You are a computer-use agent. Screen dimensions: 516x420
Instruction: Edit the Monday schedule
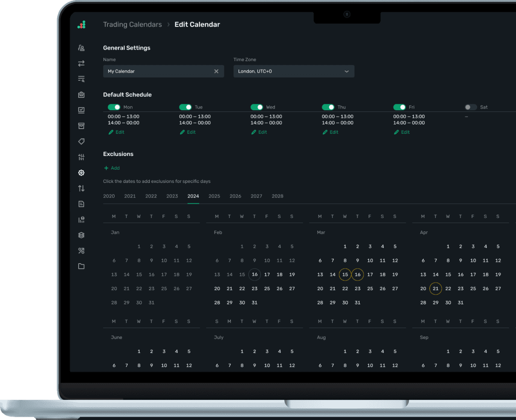pyautogui.click(x=116, y=132)
